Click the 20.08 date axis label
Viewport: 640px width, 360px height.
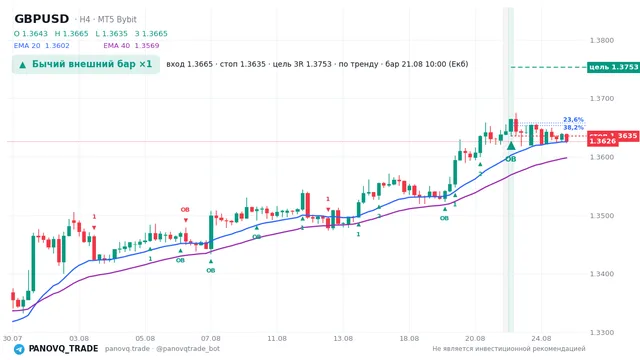tap(475, 338)
